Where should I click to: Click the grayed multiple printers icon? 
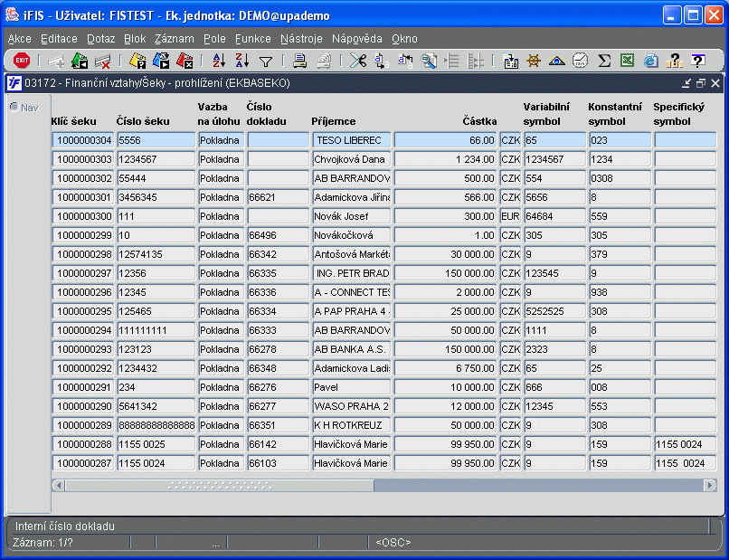tap(324, 61)
